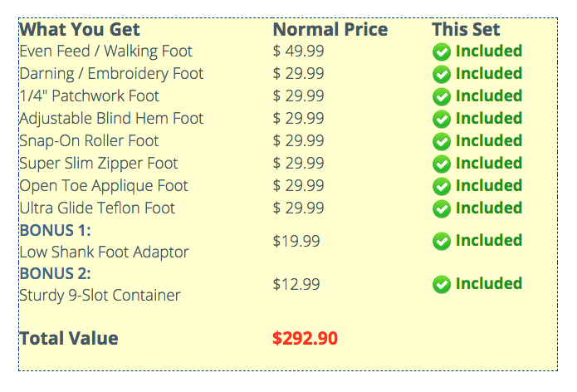Screen dimensions: 577x392
Task: Click the What You Get header
Action: [80, 29]
